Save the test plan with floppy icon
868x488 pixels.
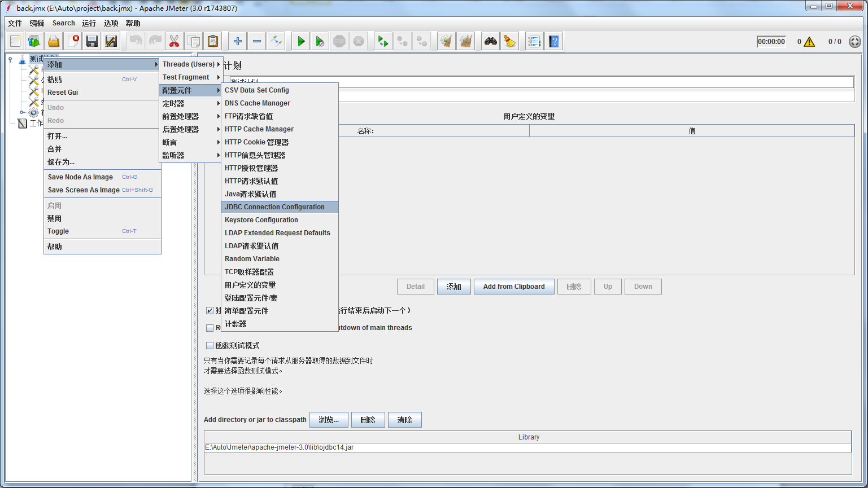point(92,41)
